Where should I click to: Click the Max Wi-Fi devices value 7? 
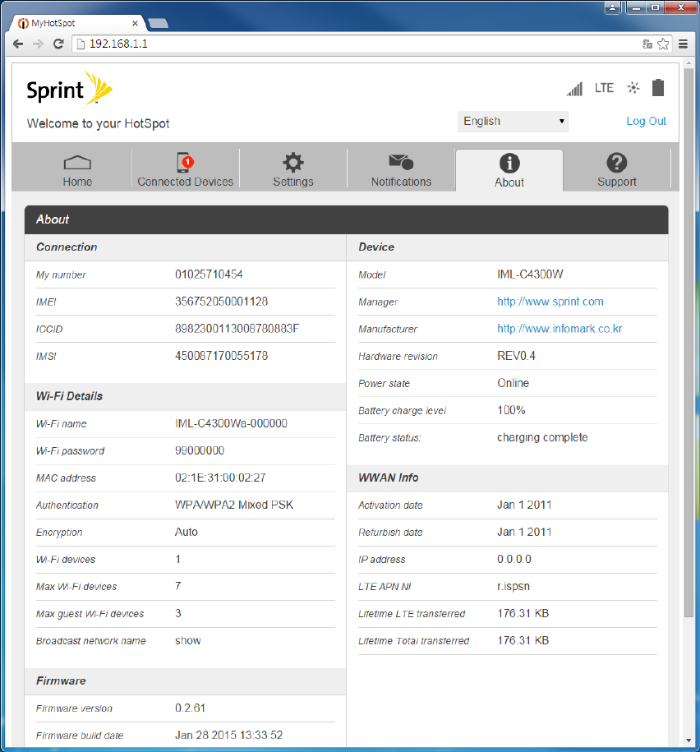click(178, 587)
